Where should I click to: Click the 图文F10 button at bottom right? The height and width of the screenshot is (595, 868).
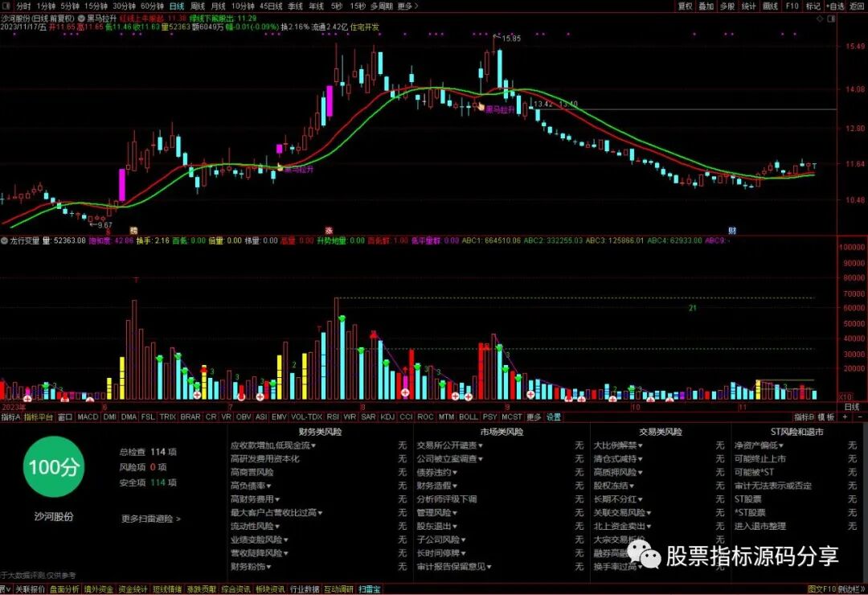821,589
